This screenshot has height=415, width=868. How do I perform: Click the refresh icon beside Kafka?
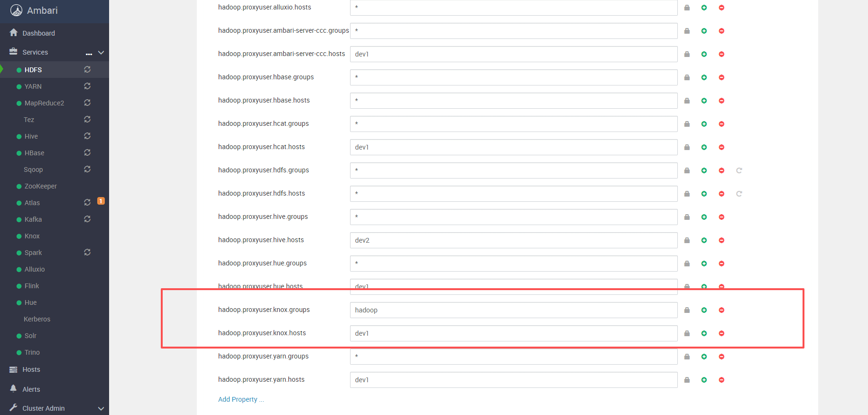pyautogui.click(x=87, y=219)
